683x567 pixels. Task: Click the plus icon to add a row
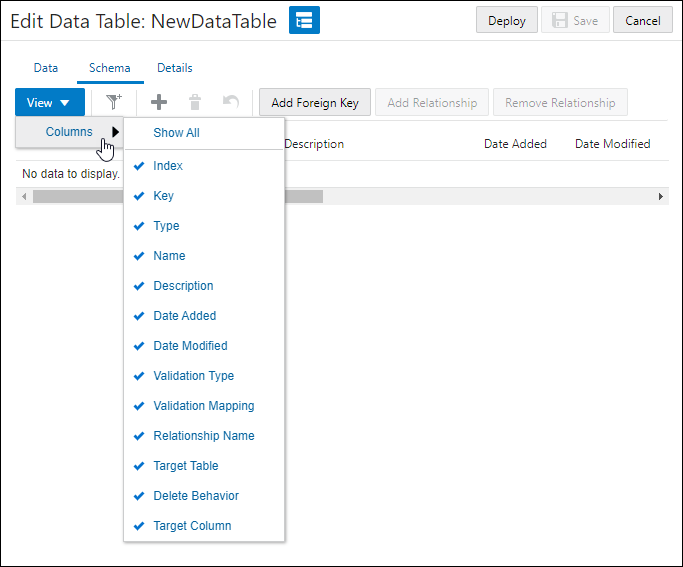(158, 102)
